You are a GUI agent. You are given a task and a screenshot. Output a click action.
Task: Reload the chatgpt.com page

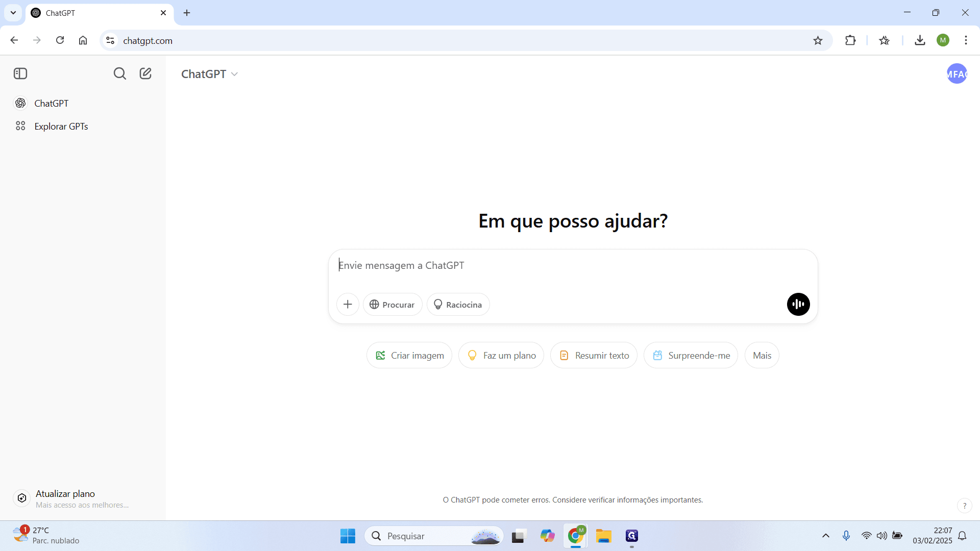pyautogui.click(x=60, y=40)
